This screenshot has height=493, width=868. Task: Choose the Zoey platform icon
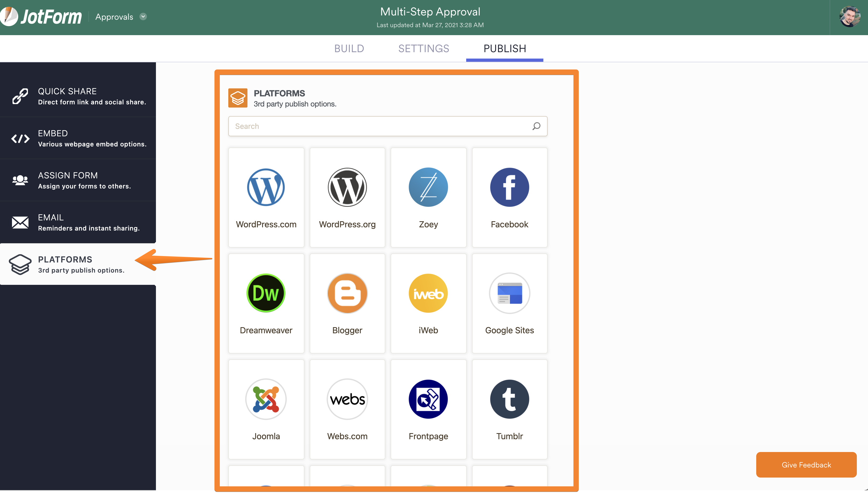coord(428,187)
